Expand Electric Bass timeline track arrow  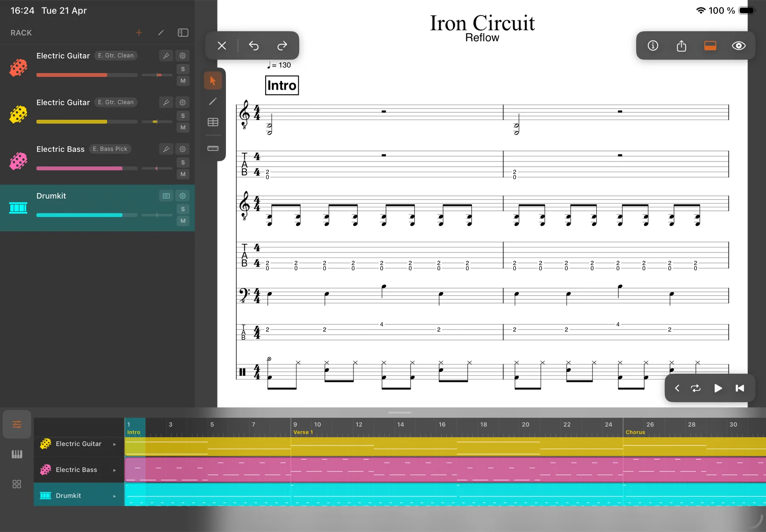(114, 470)
